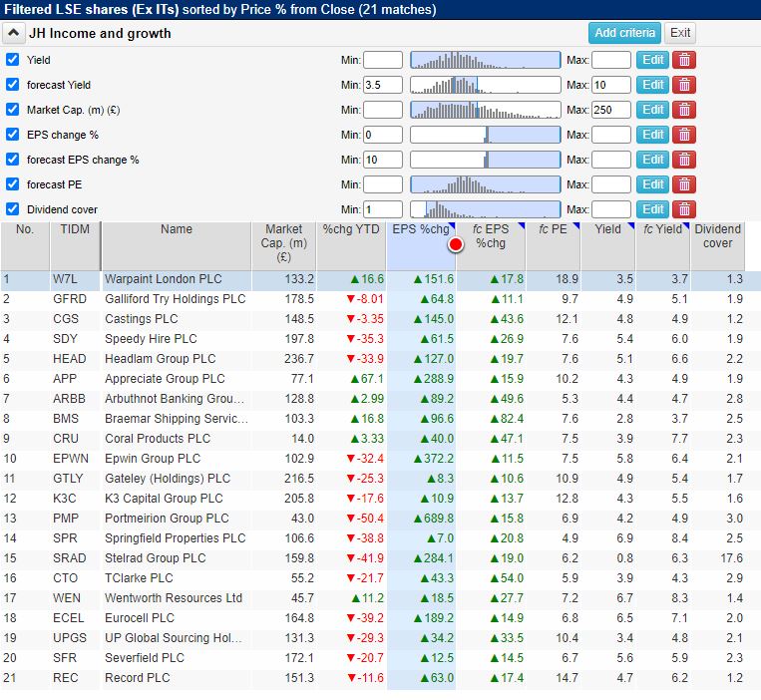Viewport: 761px width, 700px height.
Task: Delete the EPS change % filter
Action: 683,135
